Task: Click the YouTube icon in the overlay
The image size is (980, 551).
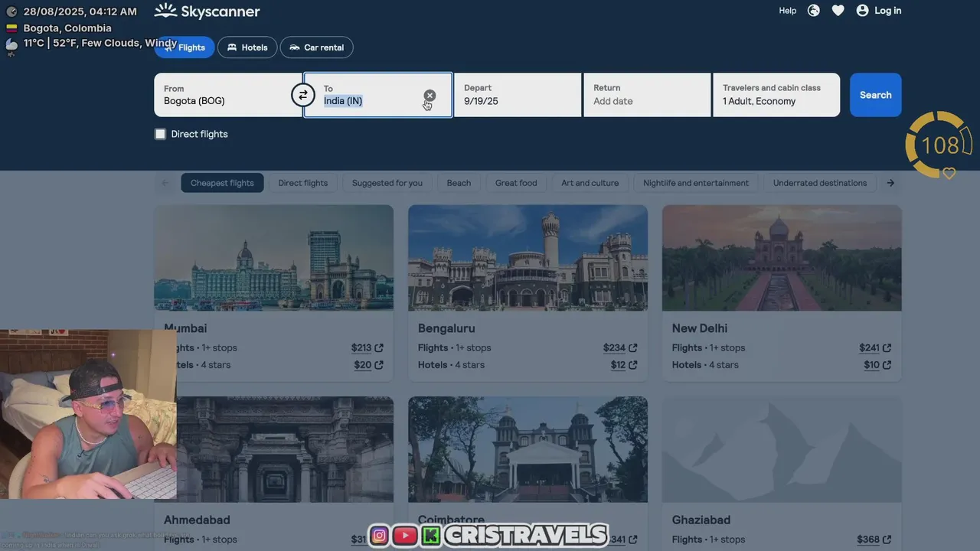Action: (x=405, y=535)
